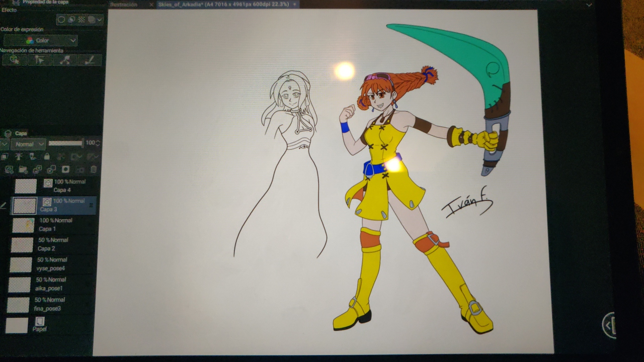644x362 pixels.
Task: Click the Capa 1 colored layer thumbnail
Action: coord(23,225)
